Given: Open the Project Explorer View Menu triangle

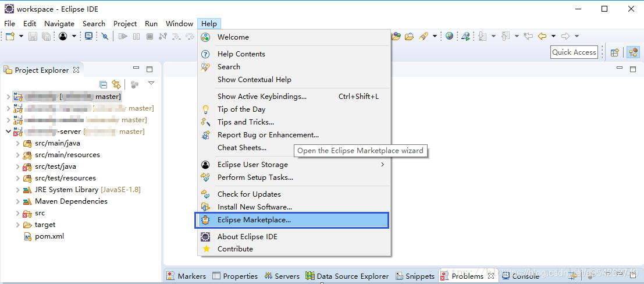Looking at the screenshot, I should click(151, 83).
